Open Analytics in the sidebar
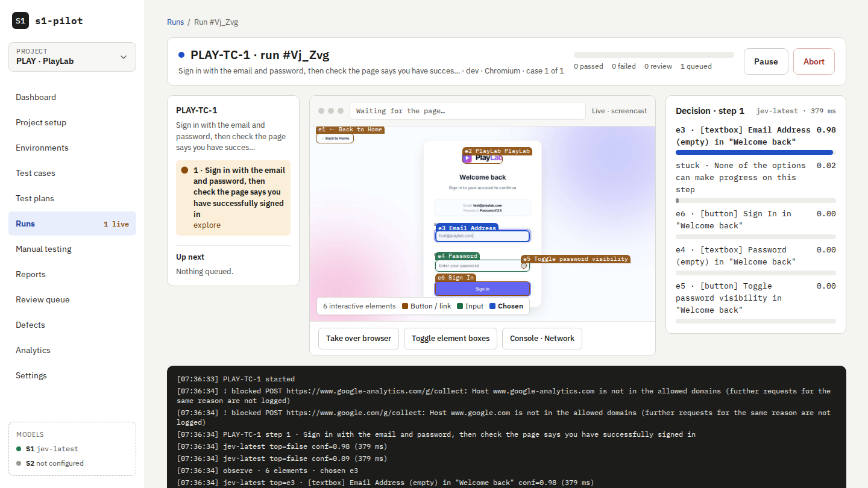Viewport: 868px width, 488px height. coord(72,350)
